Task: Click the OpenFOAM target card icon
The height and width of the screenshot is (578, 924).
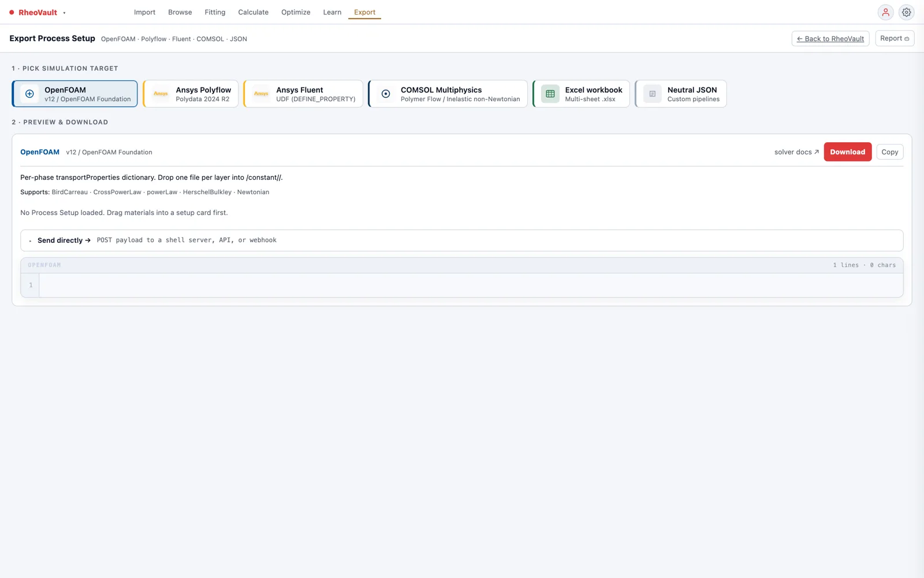Action: (29, 94)
